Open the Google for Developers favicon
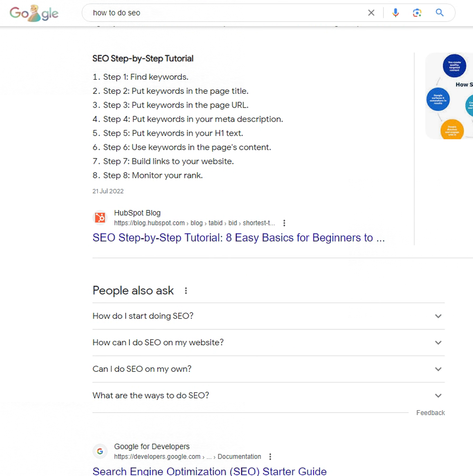This screenshot has height=476, width=473. pyautogui.click(x=100, y=452)
